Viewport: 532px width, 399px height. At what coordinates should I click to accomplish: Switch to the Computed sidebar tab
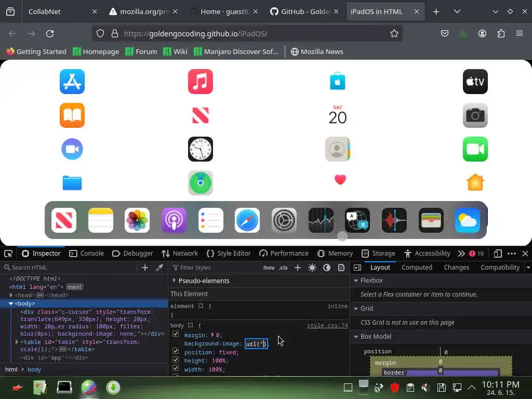click(x=417, y=268)
